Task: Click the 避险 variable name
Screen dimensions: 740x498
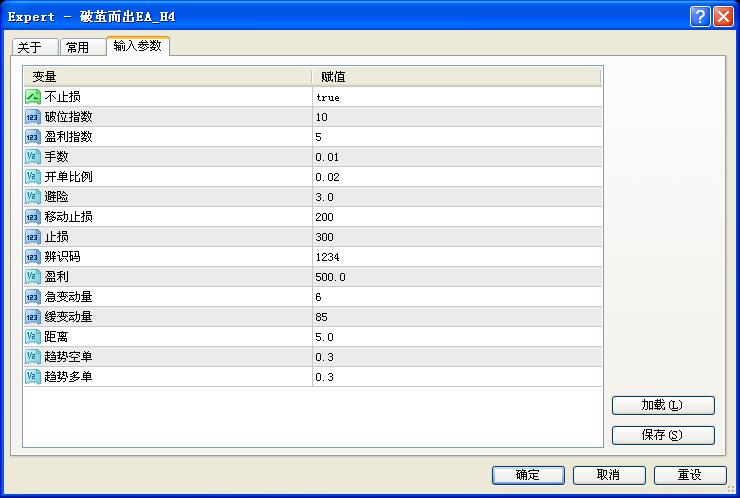Action: pyautogui.click(x=57, y=197)
